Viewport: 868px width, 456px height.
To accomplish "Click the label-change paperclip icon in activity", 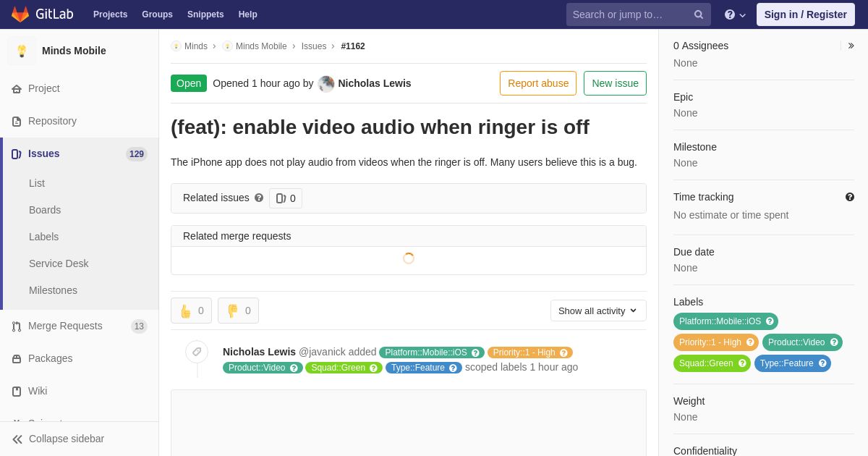I will click(x=197, y=352).
